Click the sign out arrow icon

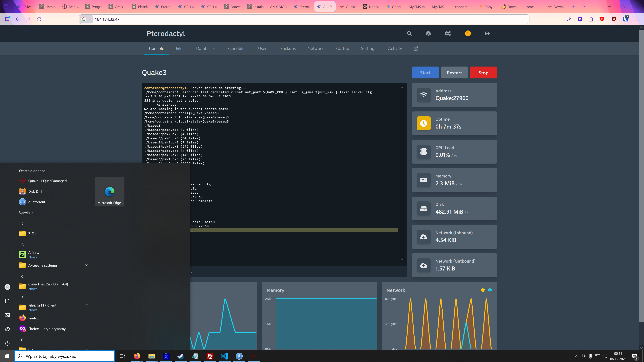487,34
